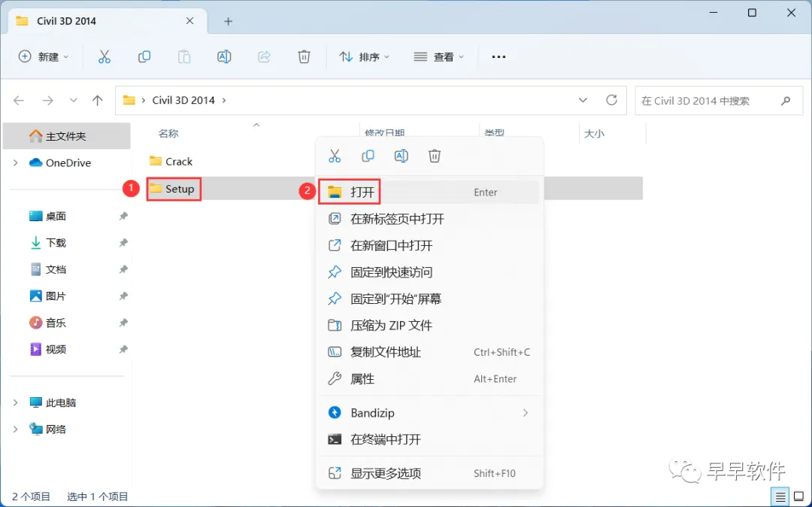Image resolution: width=812 pixels, height=507 pixels.
Task: Click Rename icon in context menu
Action: point(401,156)
